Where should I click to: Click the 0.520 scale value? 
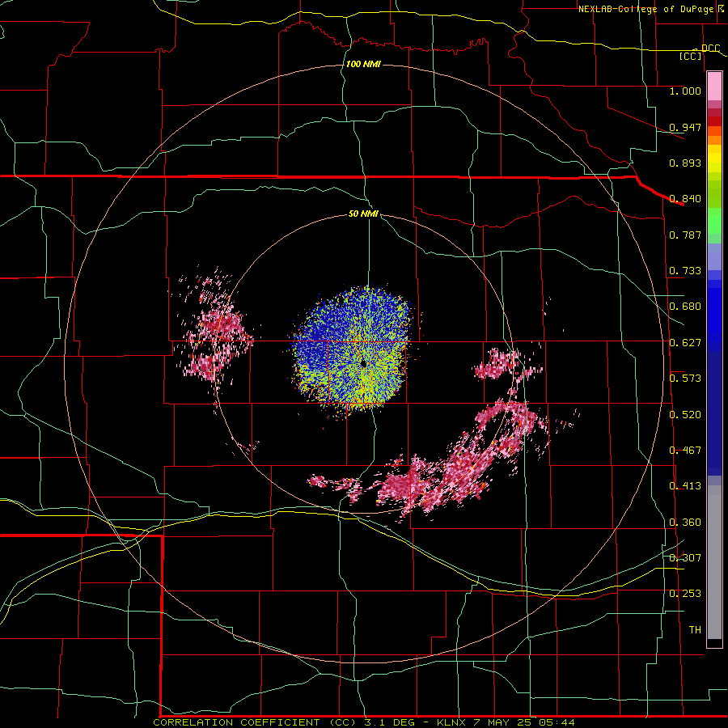685,415
